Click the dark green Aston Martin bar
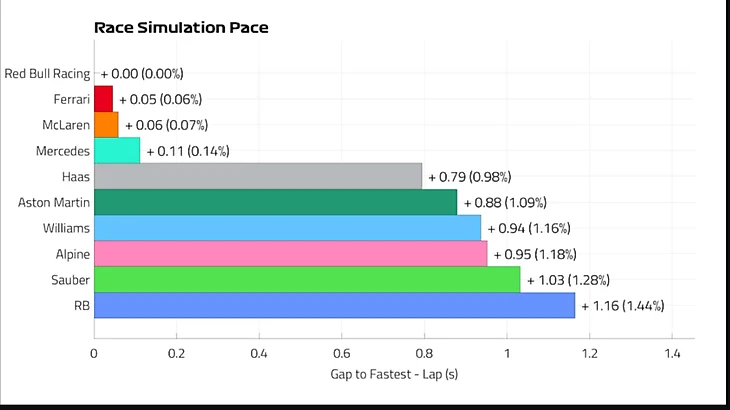This screenshot has height=410, width=730. (x=275, y=202)
